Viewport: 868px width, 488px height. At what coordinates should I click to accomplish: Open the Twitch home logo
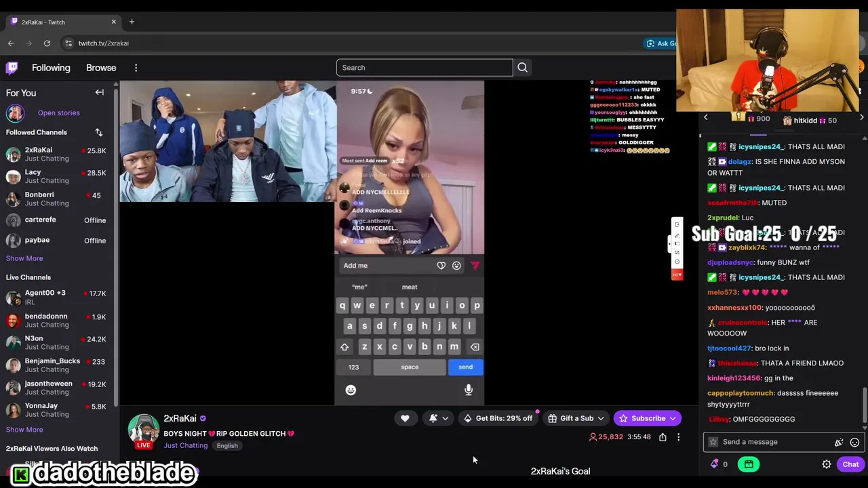click(12, 68)
